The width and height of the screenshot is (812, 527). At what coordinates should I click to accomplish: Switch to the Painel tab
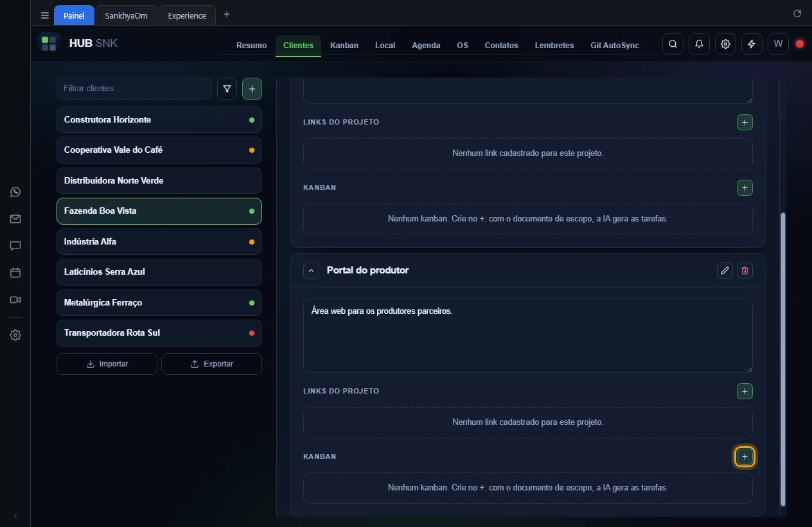tap(74, 15)
